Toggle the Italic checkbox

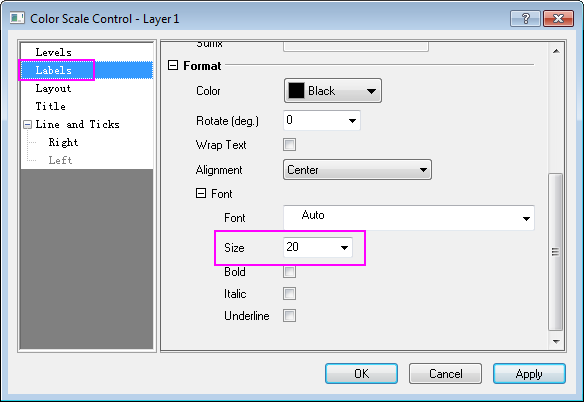(x=289, y=294)
